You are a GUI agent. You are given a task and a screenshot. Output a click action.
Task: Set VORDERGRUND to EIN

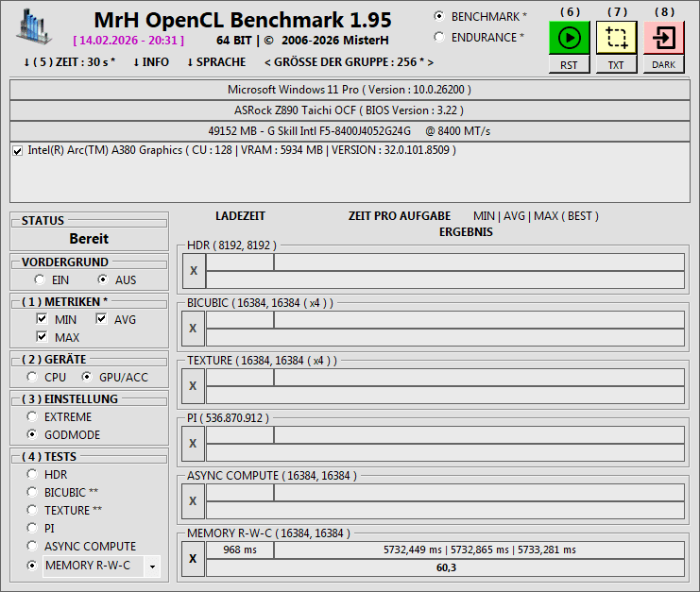40,279
